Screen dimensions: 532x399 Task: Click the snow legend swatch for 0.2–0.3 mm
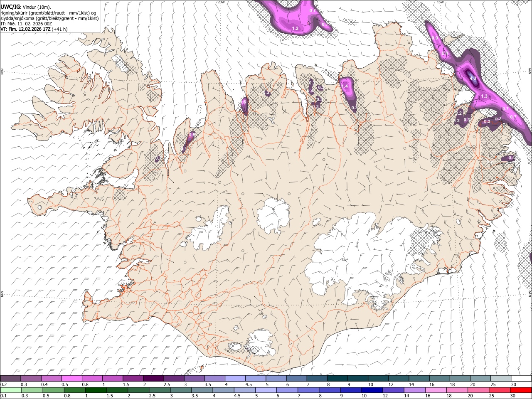click(10, 378)
